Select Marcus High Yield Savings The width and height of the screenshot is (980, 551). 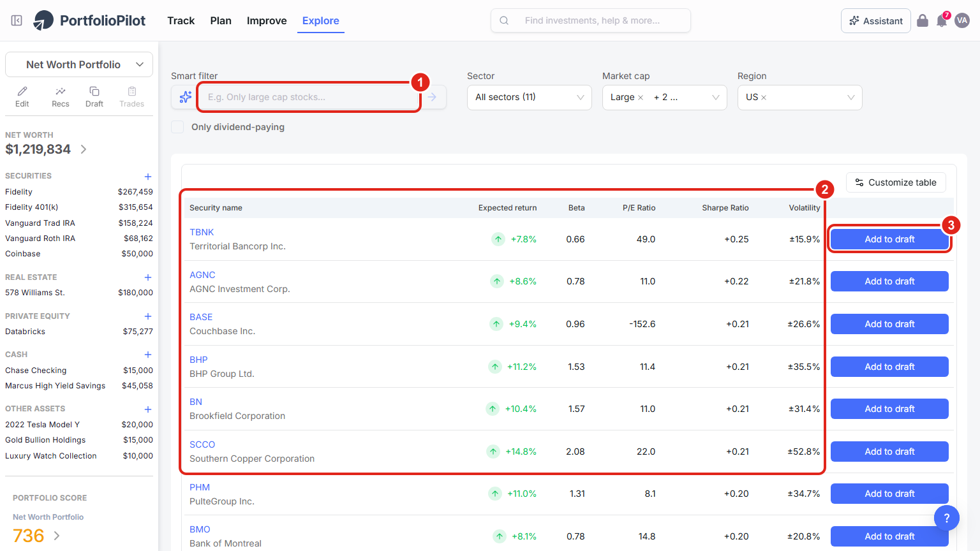pyautogui.click(x=79, y=386)
